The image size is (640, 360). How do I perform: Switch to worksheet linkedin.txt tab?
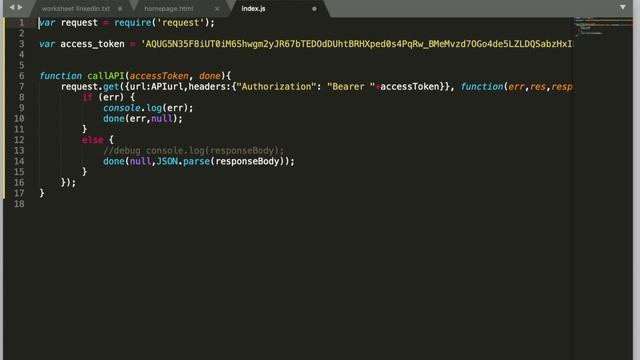(x=76, y=9)
